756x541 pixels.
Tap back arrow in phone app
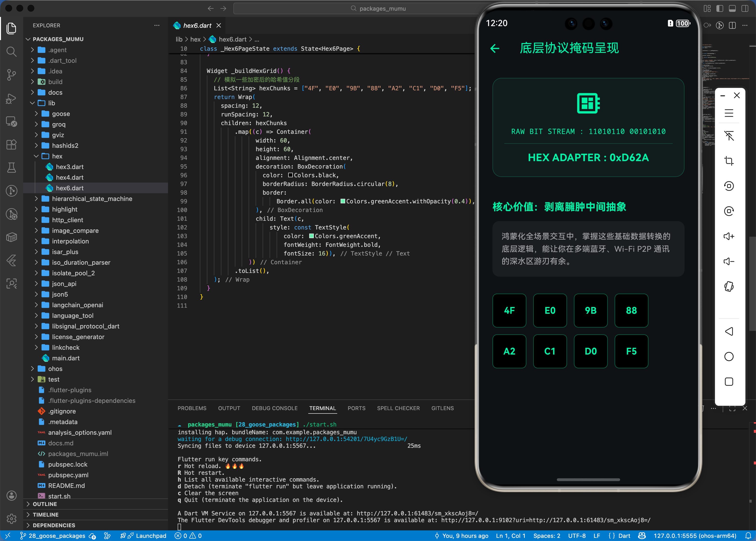[495, 49]
